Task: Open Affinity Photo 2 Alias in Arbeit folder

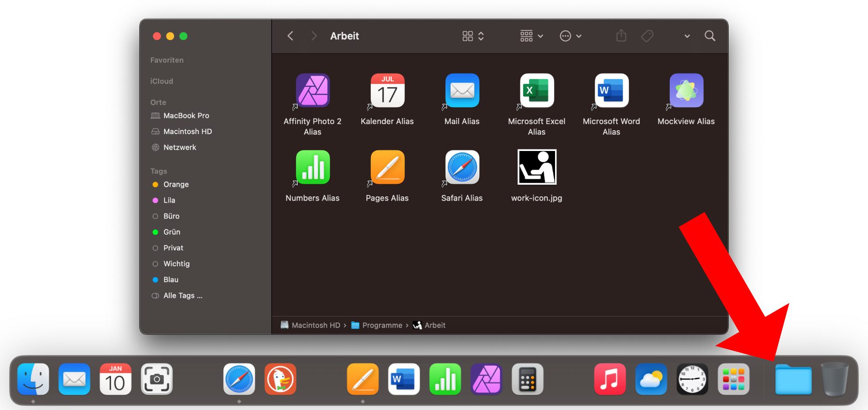Action: (x=312, y=90)
